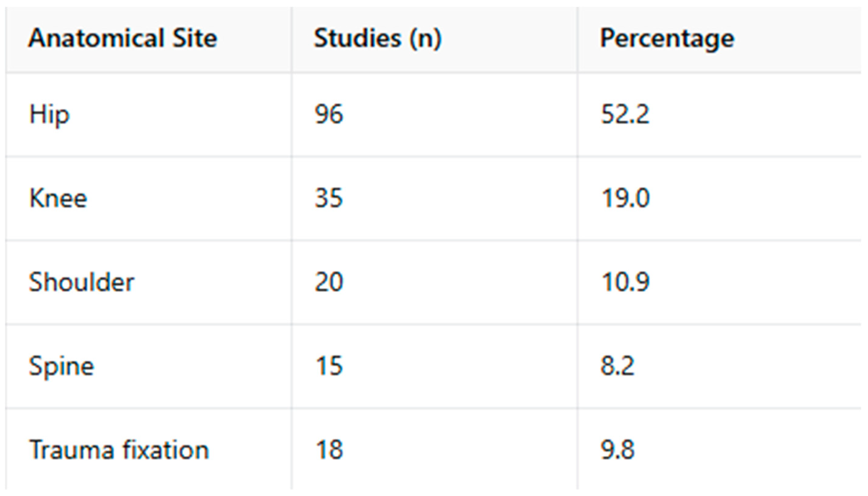Click the Trauma fixation percentage value 9.8

click(x=617, y=450)
